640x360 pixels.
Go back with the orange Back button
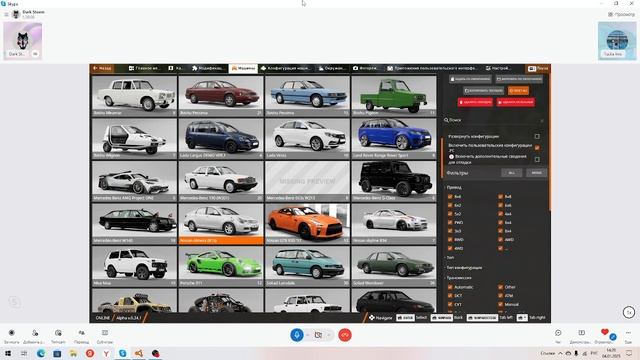click(102, 68)
